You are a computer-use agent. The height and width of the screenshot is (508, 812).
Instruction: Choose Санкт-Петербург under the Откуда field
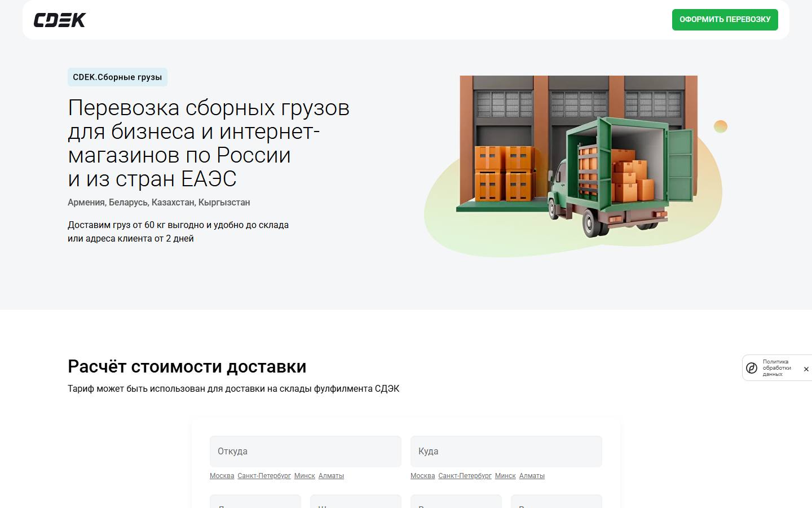(x=264, y=476)
